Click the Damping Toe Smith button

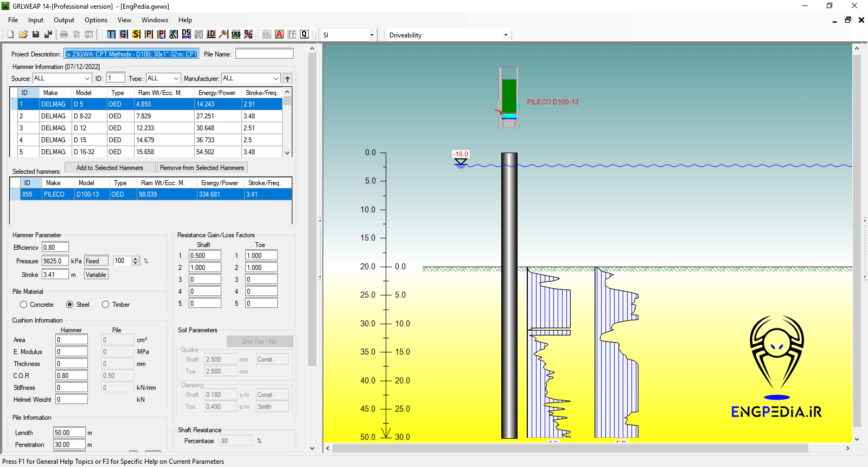tap(272, 407)
